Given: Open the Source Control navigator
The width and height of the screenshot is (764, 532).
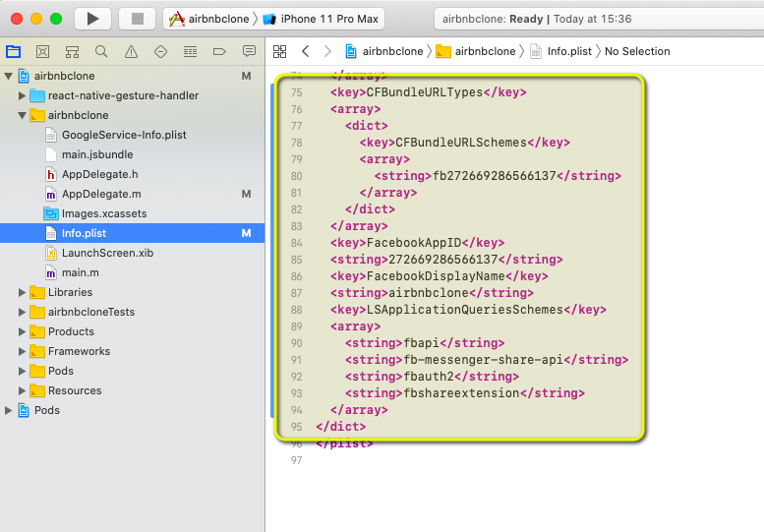Looking at the screenshot, I should (42, 51).
